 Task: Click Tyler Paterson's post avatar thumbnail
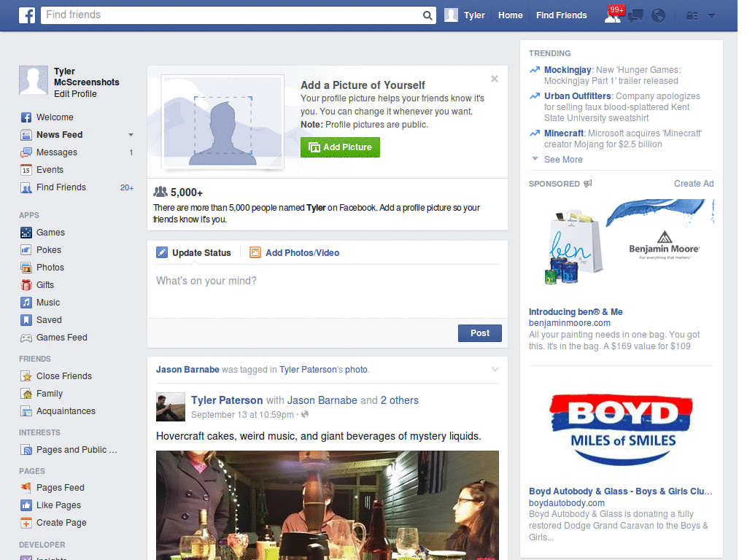click(x=171, y=407)
